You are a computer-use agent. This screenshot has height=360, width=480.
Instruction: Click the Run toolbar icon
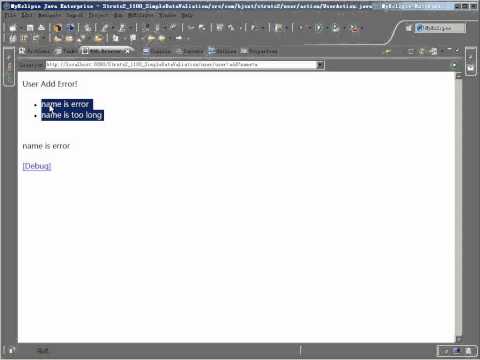pos(319,28)
